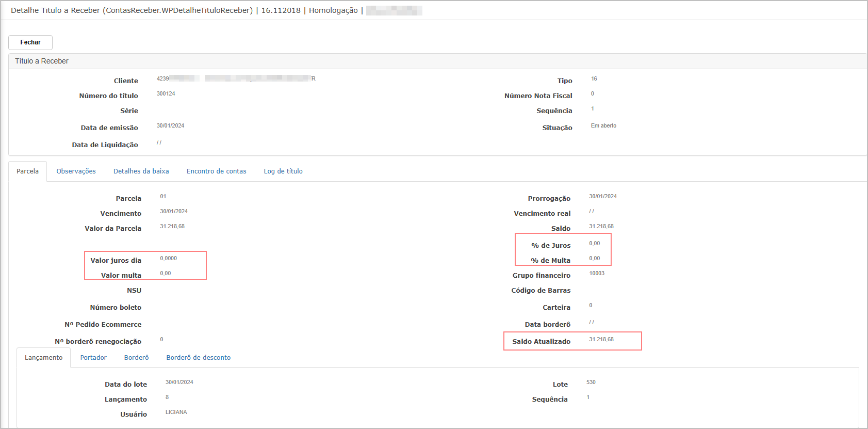Viewport: 868px width, 429px height.
Task: Click the Saldo value 31.218,68
Action: coord(601,227)
